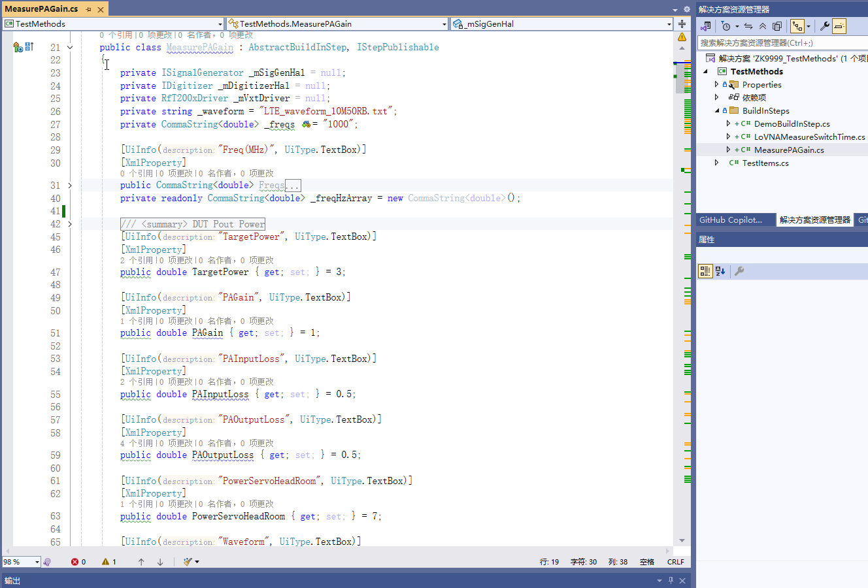Expand LoVNAMeasureSwitchTime.cs file node
Viewport: 868px width, 588px height.
click(x=728, y=137)
